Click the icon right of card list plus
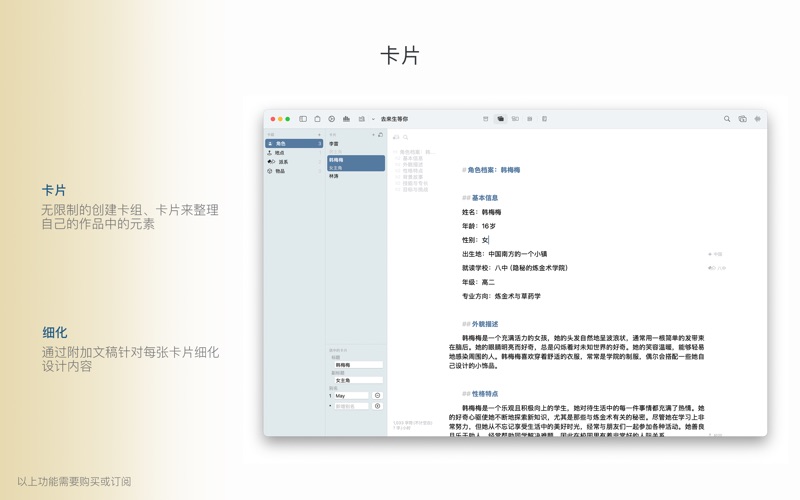Viewport: 800px width, 500px height. 381,135
